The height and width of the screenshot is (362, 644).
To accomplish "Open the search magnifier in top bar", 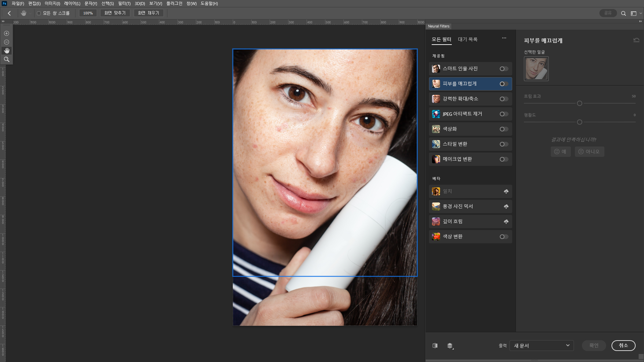I will (x=623, y=13).
